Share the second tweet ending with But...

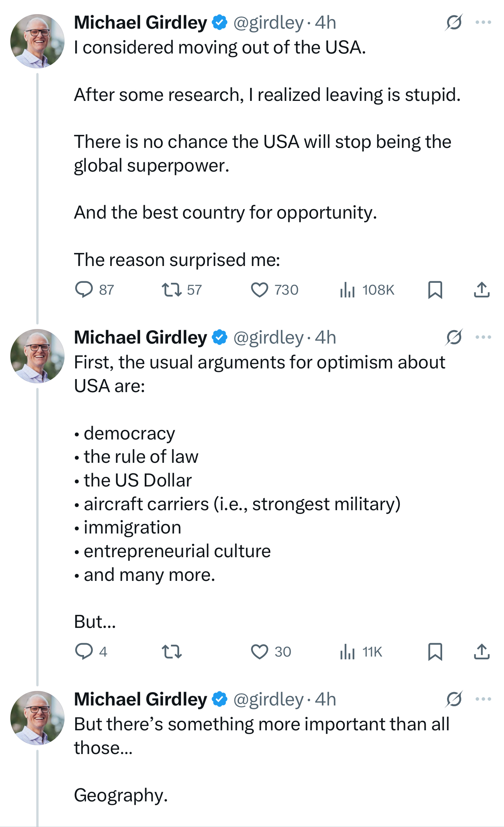482,652
